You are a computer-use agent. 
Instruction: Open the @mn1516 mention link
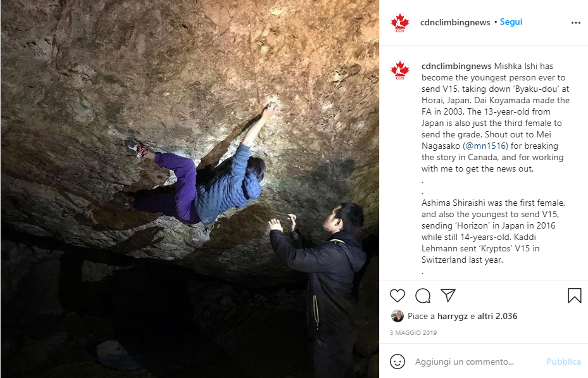(x=485, y=146)
